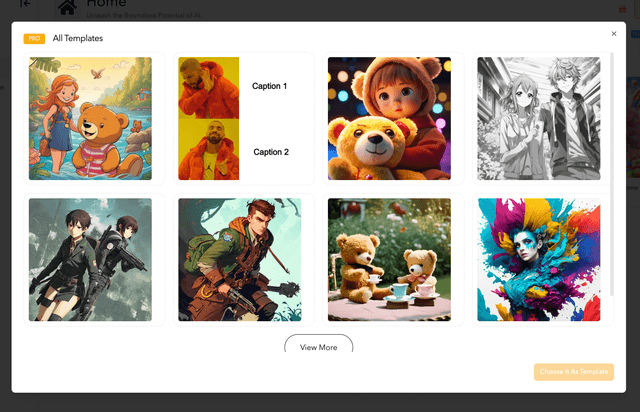Click the collapse sidebar arrow icon

coord(25,4)
